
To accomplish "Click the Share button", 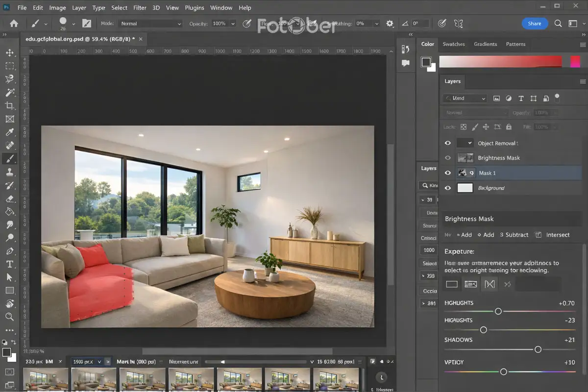I will 534,24.
